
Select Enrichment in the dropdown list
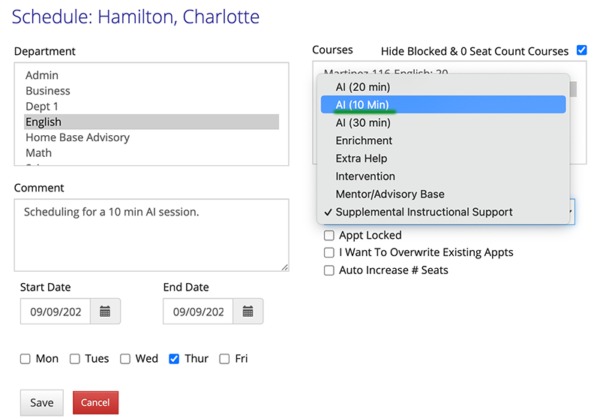click(x=364, y=141)
